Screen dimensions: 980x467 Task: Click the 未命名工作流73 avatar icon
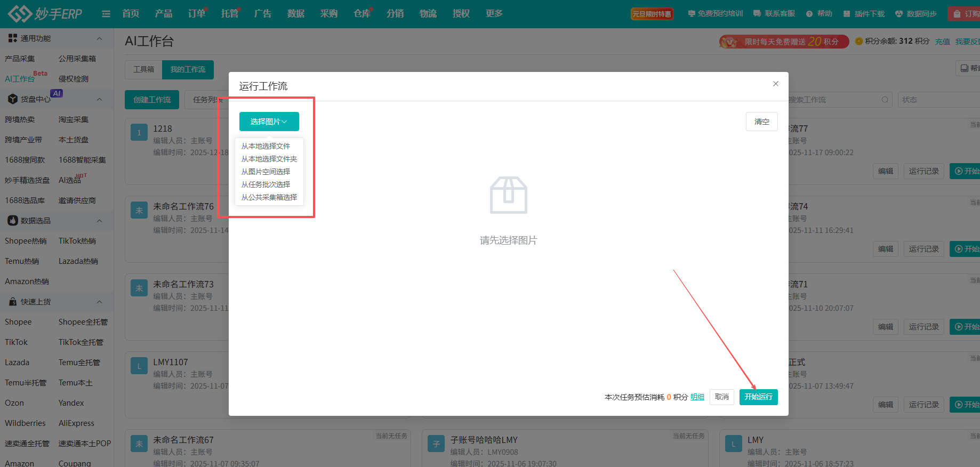139,288
